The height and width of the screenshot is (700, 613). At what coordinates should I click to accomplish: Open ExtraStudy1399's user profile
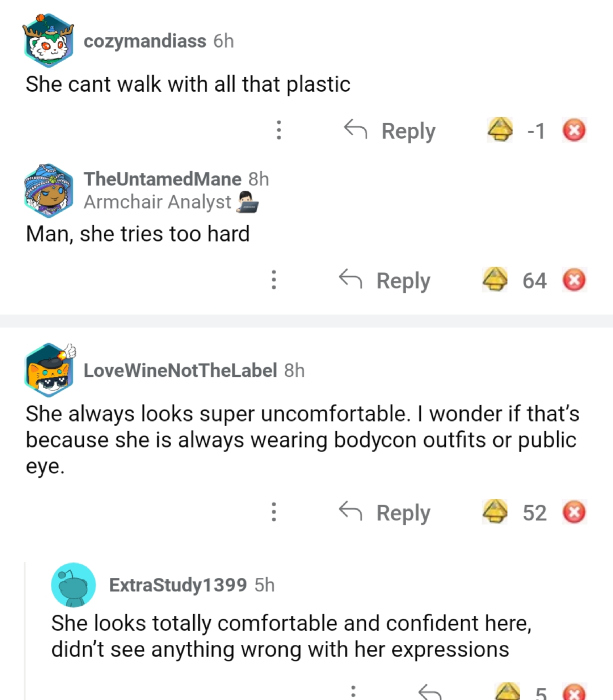tap(179, 584)
